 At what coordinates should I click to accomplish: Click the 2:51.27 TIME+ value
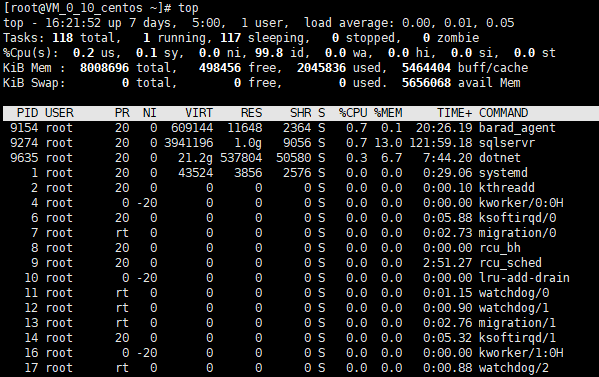(x=448, y=263)
